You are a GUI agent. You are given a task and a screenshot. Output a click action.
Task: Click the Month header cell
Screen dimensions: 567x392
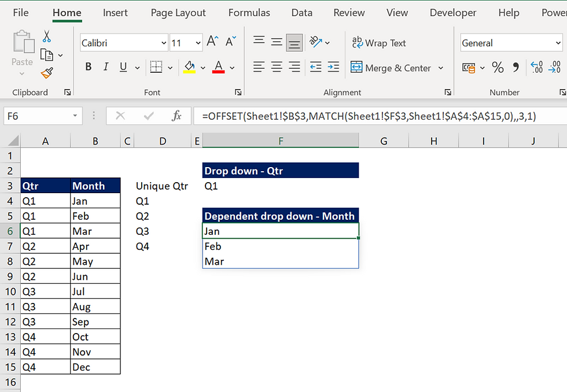click(95, 186)
